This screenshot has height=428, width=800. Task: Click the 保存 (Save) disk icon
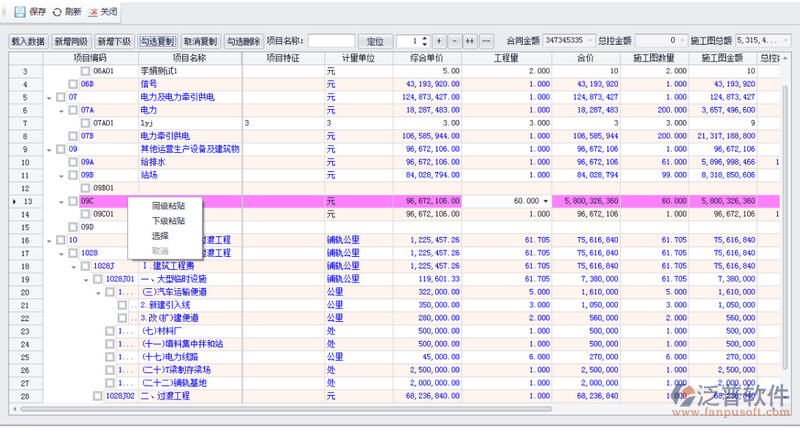click(x=20, y=11)
